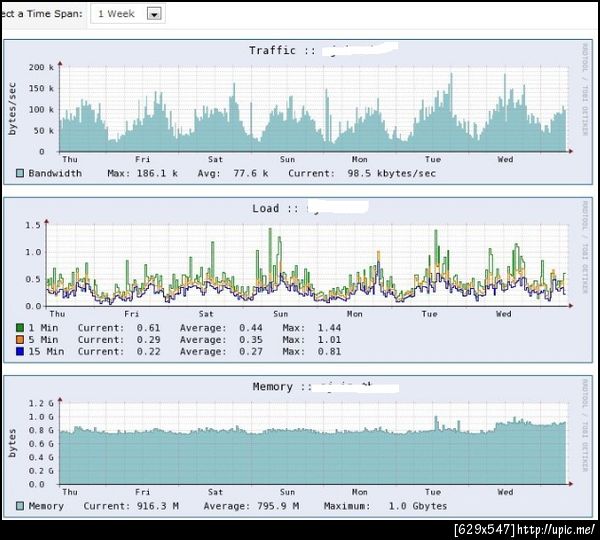Click the Memory legend color swatch
The width and height of the screenshot is (600, 540).
pyautogui.click(x=20, y=506)
